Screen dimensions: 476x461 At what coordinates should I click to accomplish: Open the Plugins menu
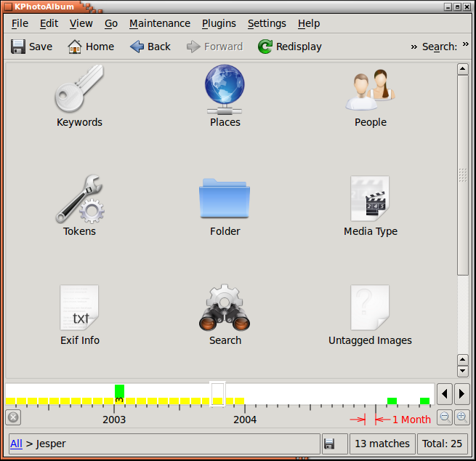click(x=219, y=23)
